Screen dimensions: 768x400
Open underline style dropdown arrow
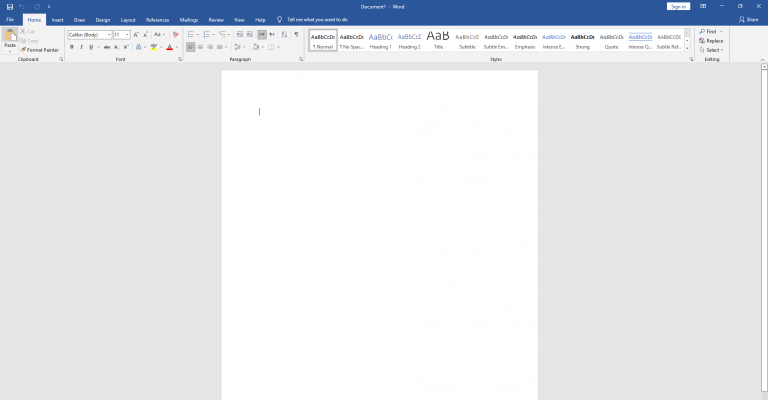pos(98,47)
